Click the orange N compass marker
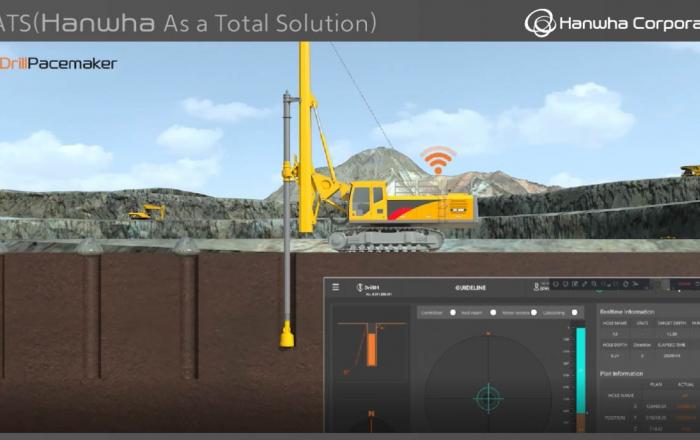 (x=371, y=414)
